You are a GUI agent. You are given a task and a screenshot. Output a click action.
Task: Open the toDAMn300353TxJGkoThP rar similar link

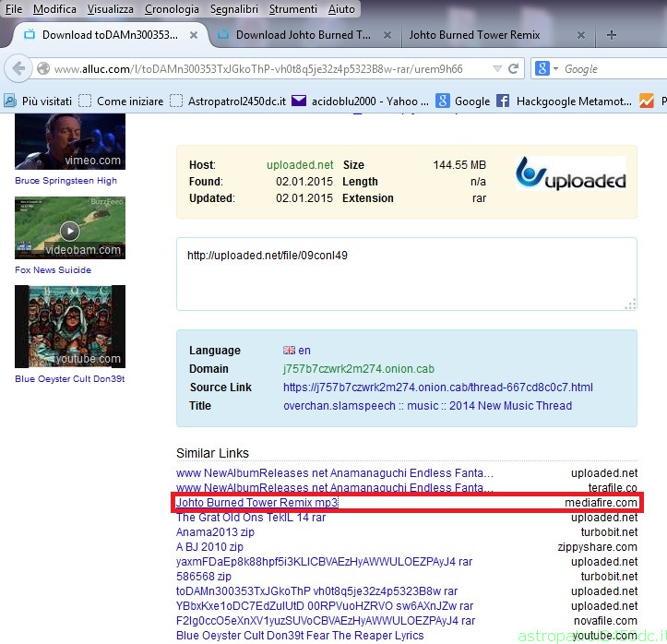[317, 590]
